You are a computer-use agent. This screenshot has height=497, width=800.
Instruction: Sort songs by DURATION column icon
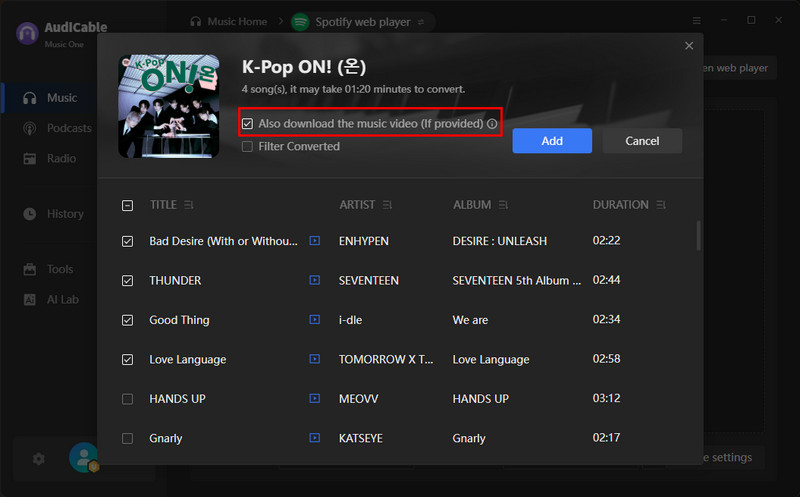coord(661,205)
